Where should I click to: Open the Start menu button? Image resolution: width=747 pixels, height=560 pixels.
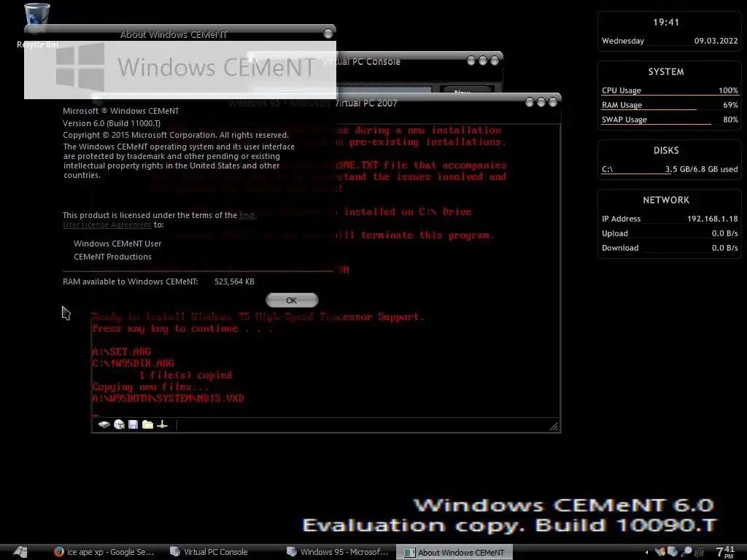(20, 551)
